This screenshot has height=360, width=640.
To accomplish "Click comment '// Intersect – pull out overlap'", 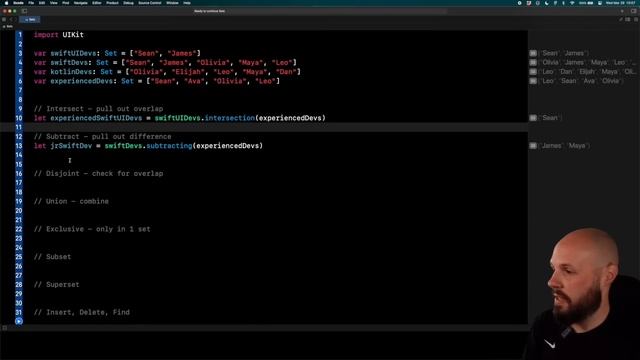I will pyautogui.click(x=98, y=109).
